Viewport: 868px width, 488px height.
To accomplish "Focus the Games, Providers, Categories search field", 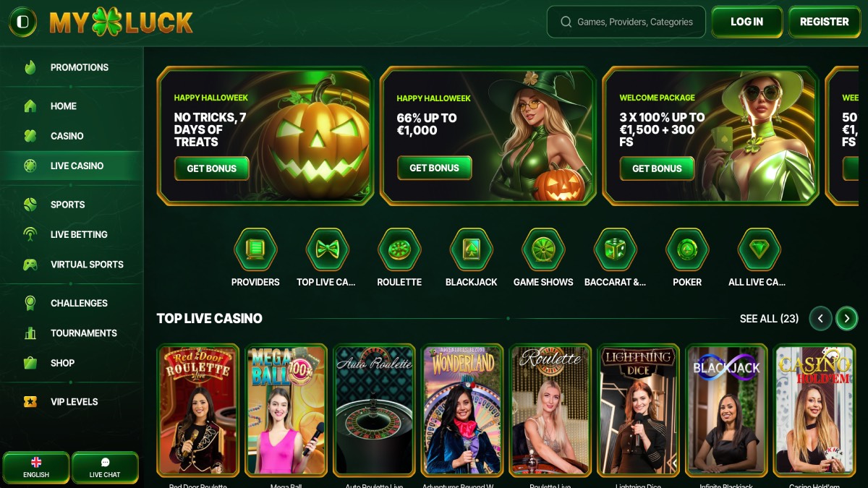I will pos(626,22).
